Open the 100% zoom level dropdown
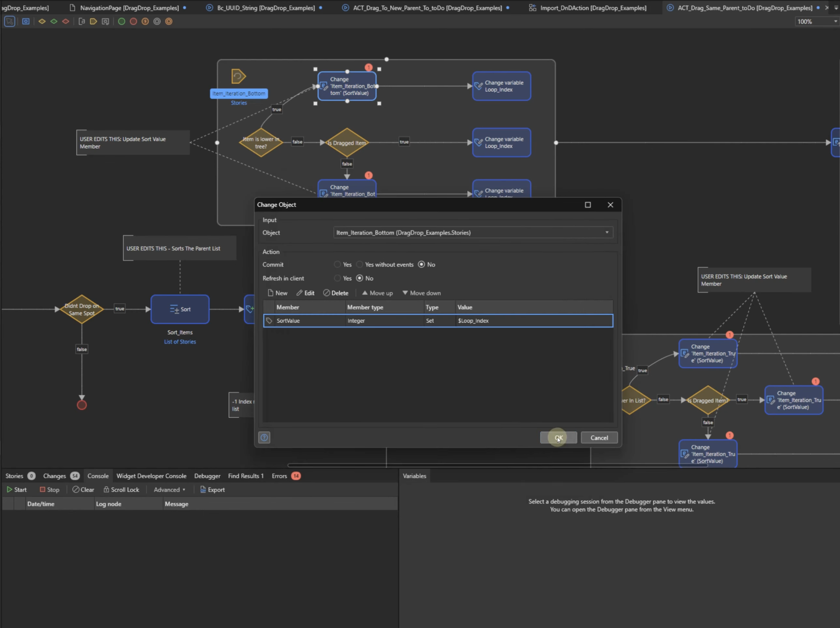The height and width of the screenshot is (628, 840). 835,21
